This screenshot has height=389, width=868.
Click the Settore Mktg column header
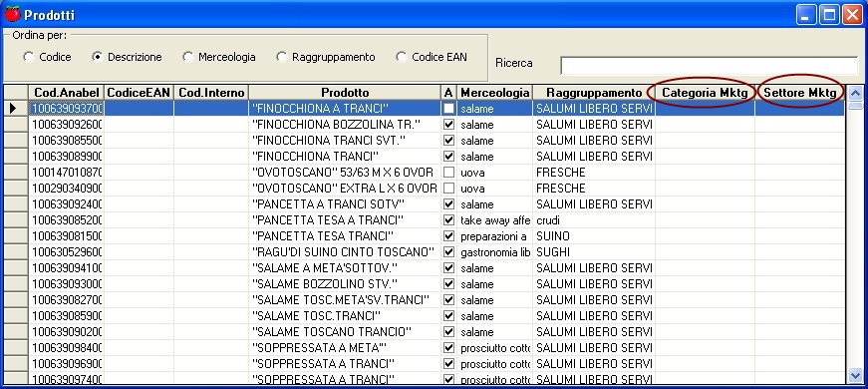pos(800,93)
